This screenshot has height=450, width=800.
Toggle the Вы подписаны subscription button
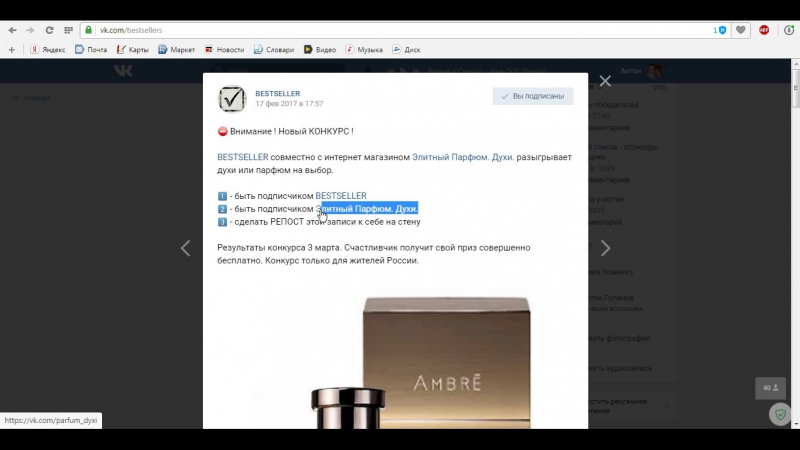533,96
